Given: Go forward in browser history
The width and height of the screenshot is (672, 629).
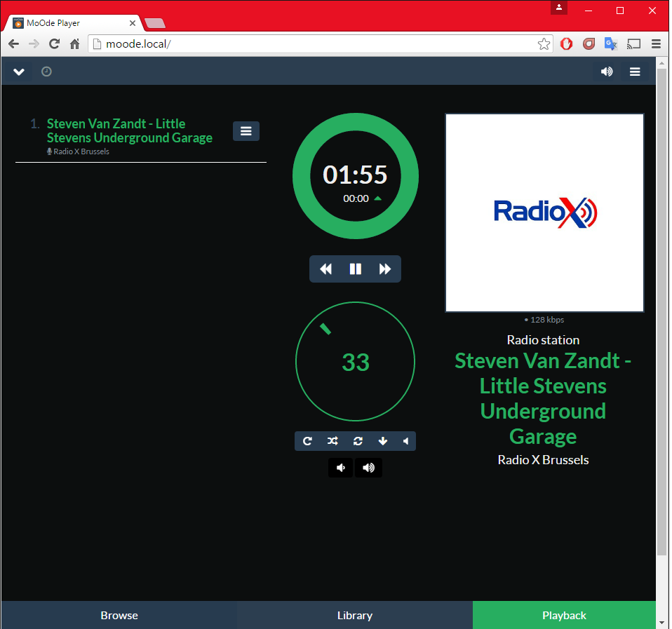Looking at the screenshot, I should pyautogui.click(x=34, y=43).
